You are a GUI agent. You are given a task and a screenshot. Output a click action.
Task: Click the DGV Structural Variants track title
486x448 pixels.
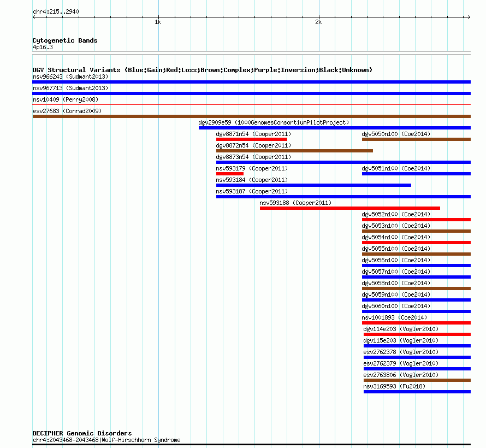pos(203,70)
